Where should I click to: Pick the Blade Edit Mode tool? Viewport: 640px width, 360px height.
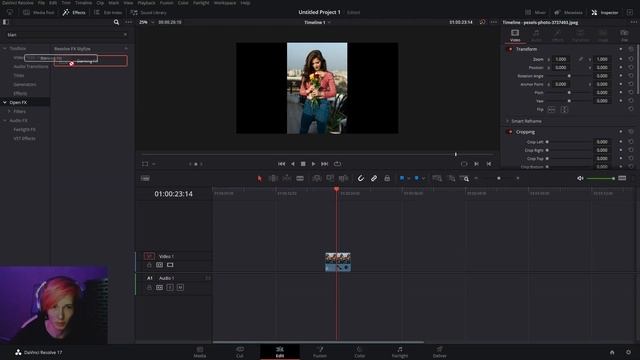pyautogui.click(x=300, y=178)
